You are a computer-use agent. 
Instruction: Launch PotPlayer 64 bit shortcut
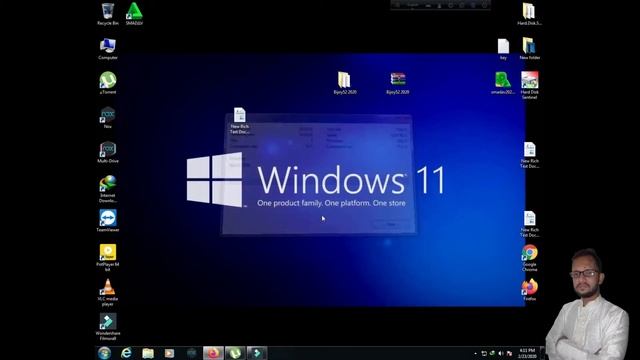[108, 258]
